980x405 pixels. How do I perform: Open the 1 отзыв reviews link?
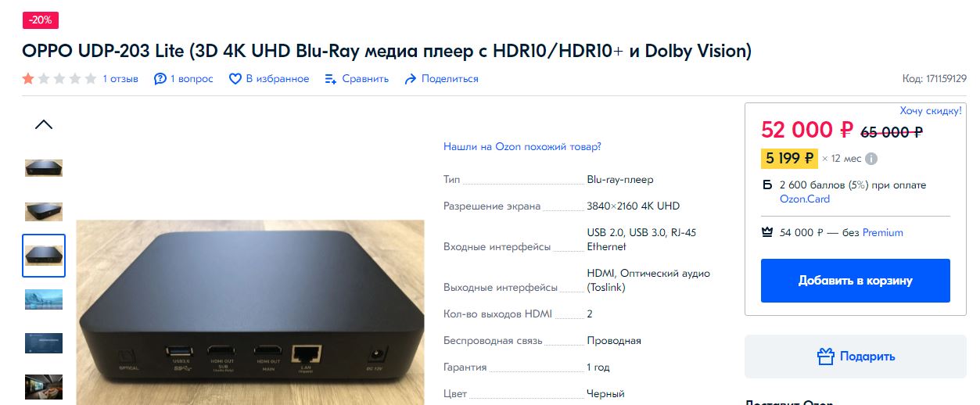(120, 79)
